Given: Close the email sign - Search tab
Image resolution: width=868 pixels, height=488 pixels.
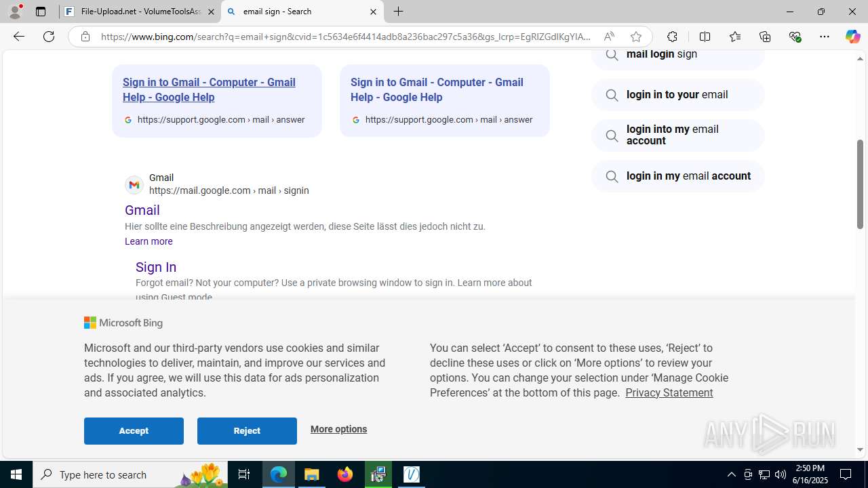Looking at the screenshot, I should pyautogui.click(x=373, y=12).
